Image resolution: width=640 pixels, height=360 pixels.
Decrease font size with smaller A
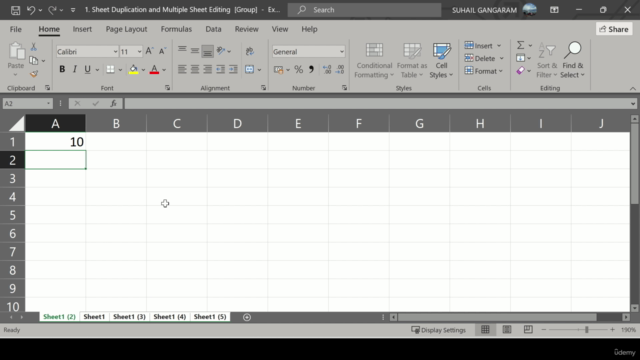pos(162,51)
